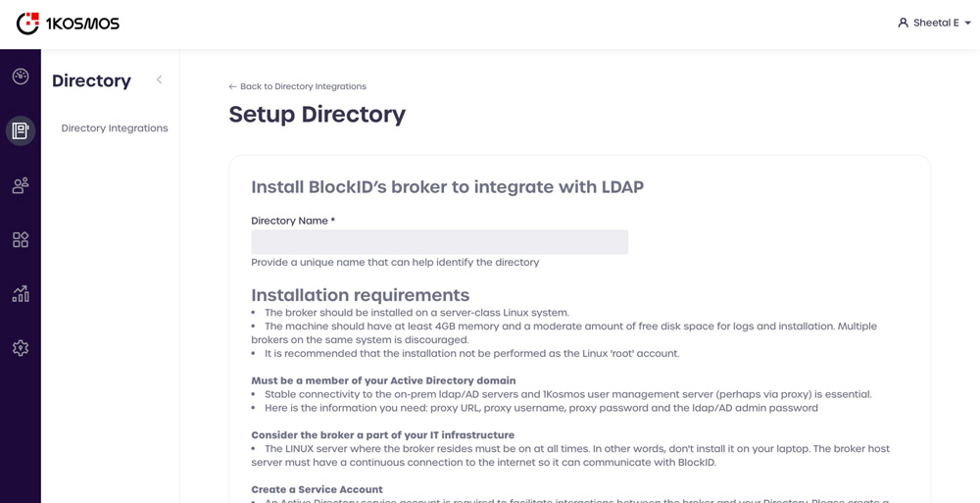The width and height of the screenshot is (980, 503).
Task: Click the Setup Directory page title
Action: coord(317,115)
